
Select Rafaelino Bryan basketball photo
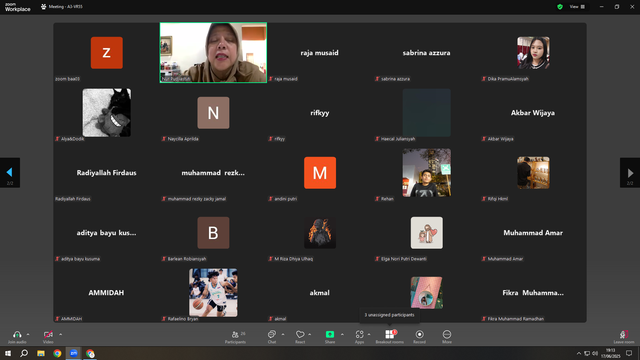click(x=213, y=293)
